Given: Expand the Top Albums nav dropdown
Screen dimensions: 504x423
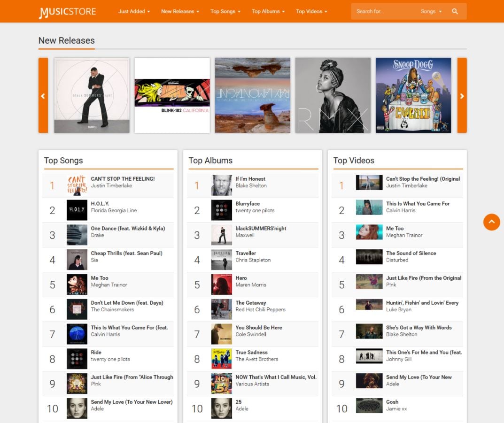Looking at the screenshot, I should click(268, 11).
